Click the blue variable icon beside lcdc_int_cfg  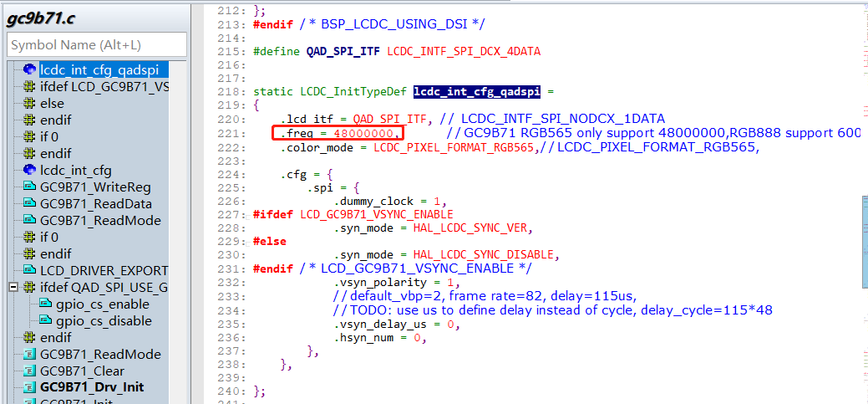29,170
